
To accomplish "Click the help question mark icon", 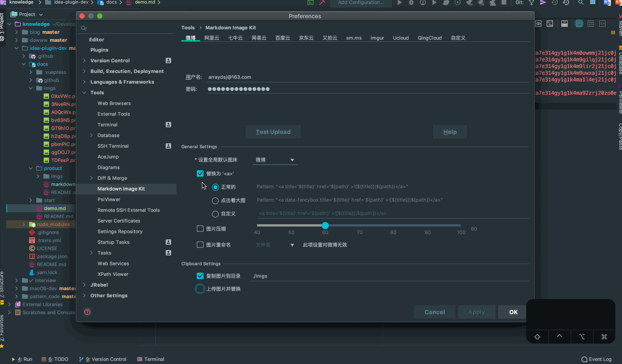I will (x=87, y=312).
